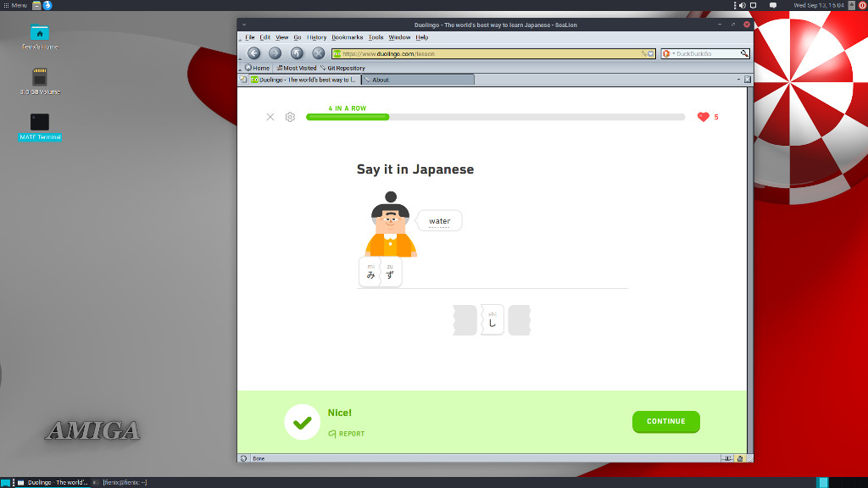Switch to the terminal taskbar window entry
The image size is (868, 488).
click(120, 482)
